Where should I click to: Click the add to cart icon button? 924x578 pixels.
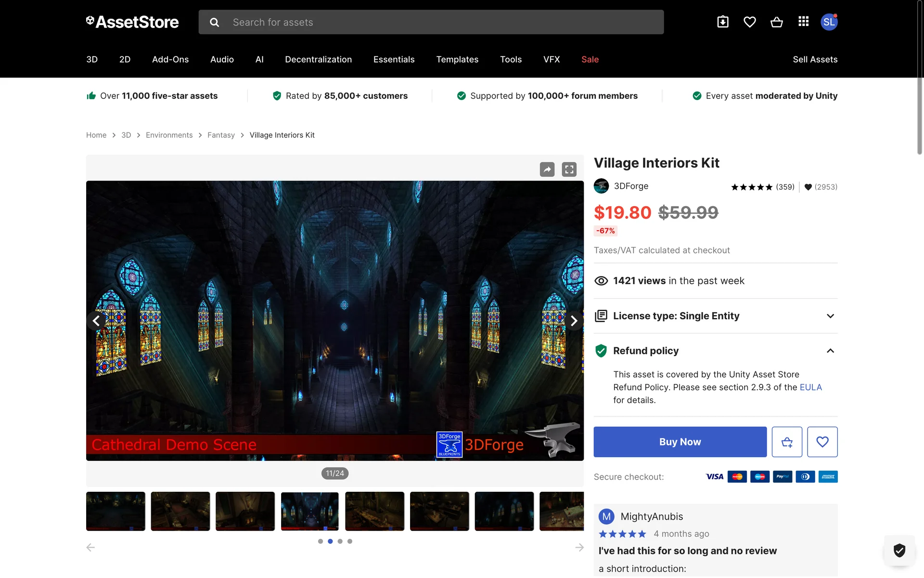tap(787, 442)
